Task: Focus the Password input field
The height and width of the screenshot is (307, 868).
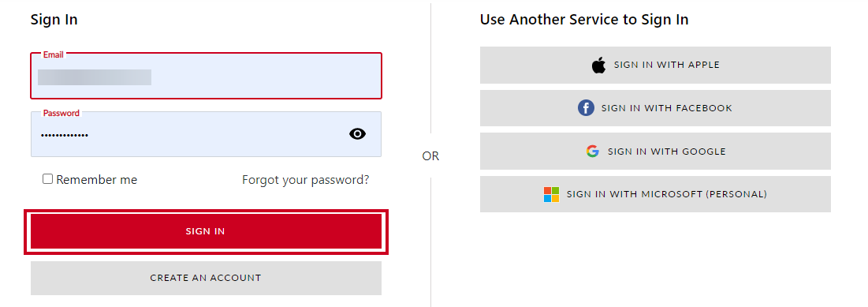Action: [x=206, y=134]
